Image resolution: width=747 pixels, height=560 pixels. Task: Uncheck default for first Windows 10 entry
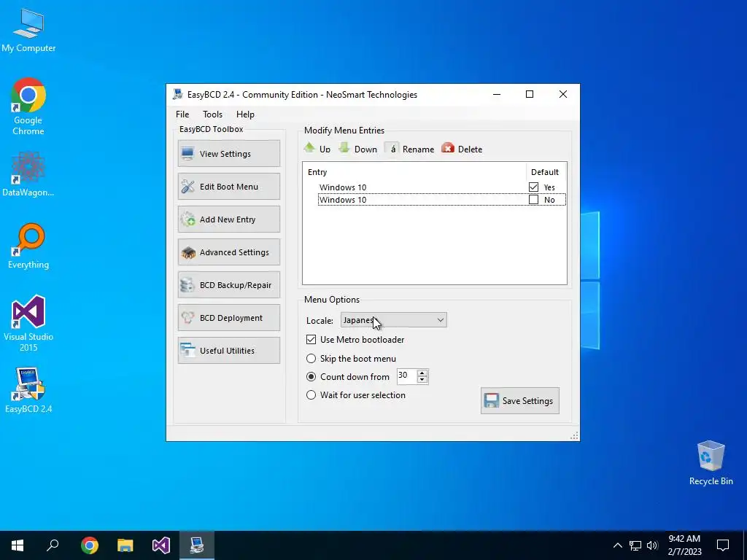(533, 187)
